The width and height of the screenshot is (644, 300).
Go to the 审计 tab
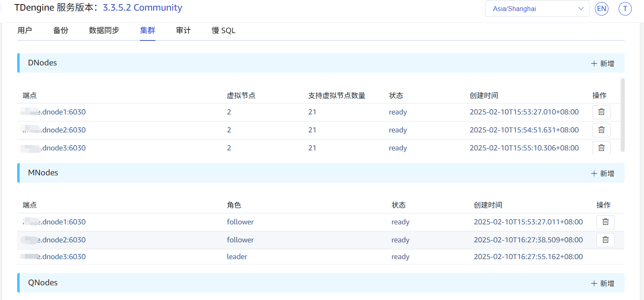click(x=183, y=30)
